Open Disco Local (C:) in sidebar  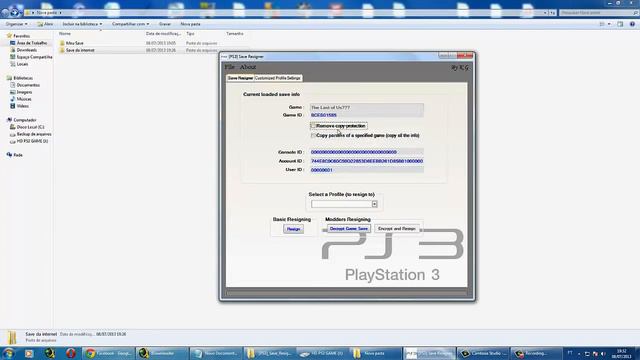[30, 127]
